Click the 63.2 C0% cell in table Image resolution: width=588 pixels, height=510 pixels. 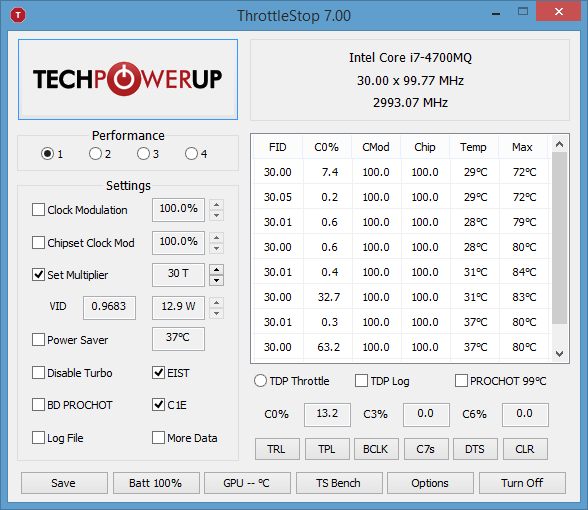click(x=328, y=347)
